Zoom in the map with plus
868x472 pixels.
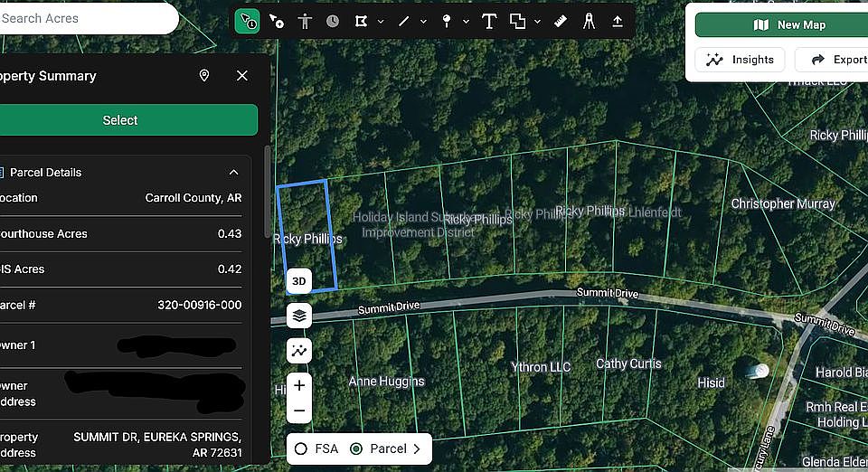pos(299,386)
